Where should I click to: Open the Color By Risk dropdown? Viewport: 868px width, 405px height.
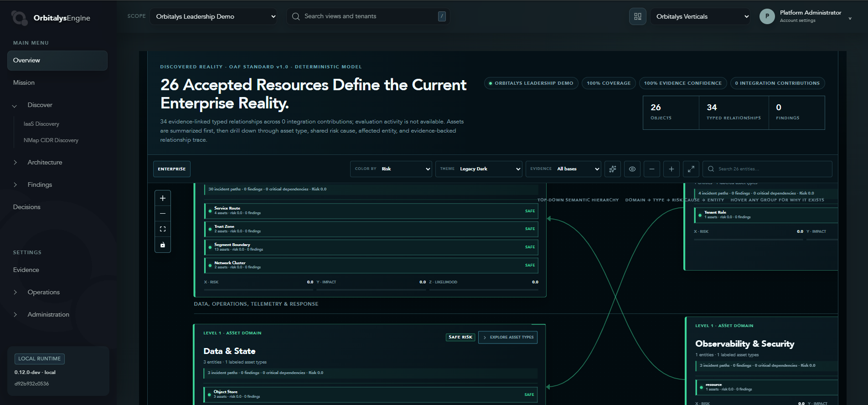391,169
